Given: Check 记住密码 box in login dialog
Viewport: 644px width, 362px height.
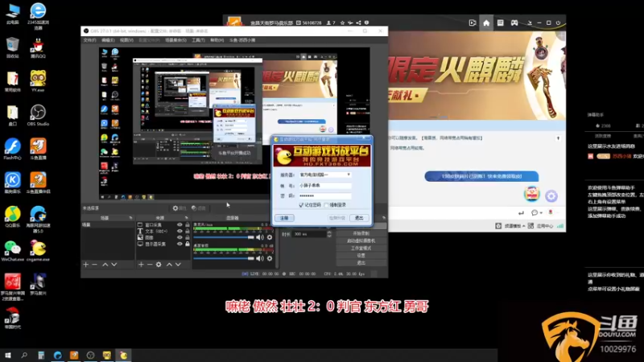Looking at the screenshot, I should (x=301, y=205).
